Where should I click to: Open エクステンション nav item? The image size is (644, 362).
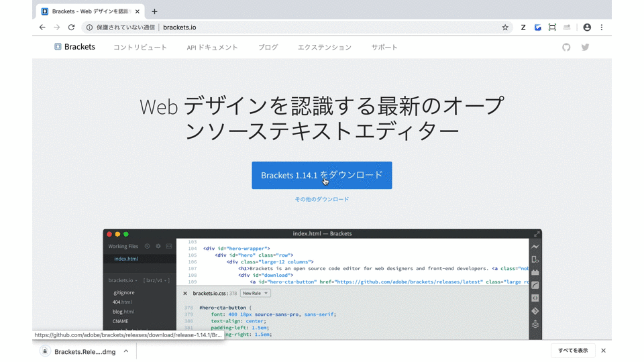tap(325, 47)
